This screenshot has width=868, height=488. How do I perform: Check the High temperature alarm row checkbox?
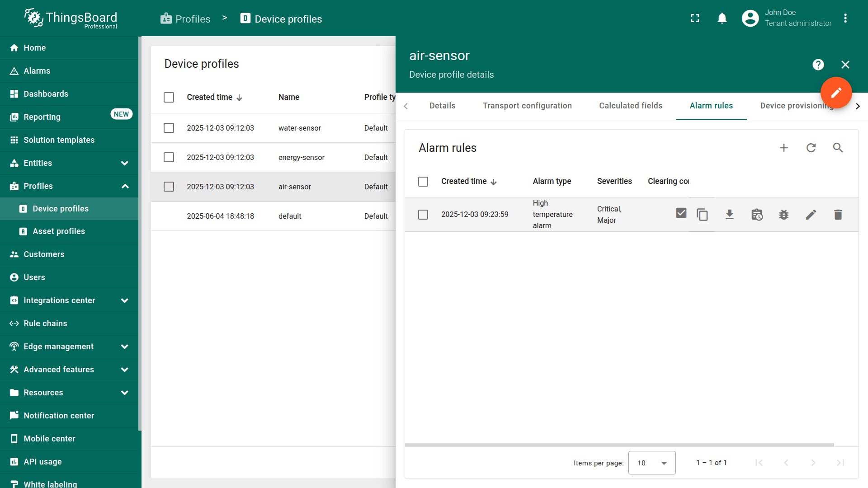point(423,215)
